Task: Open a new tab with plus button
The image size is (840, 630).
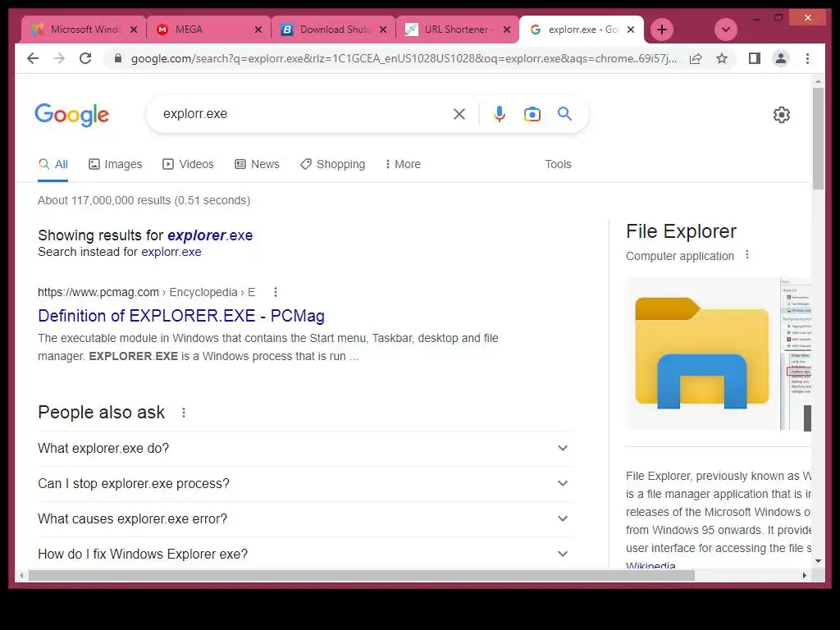Action: tap(662, 30)
